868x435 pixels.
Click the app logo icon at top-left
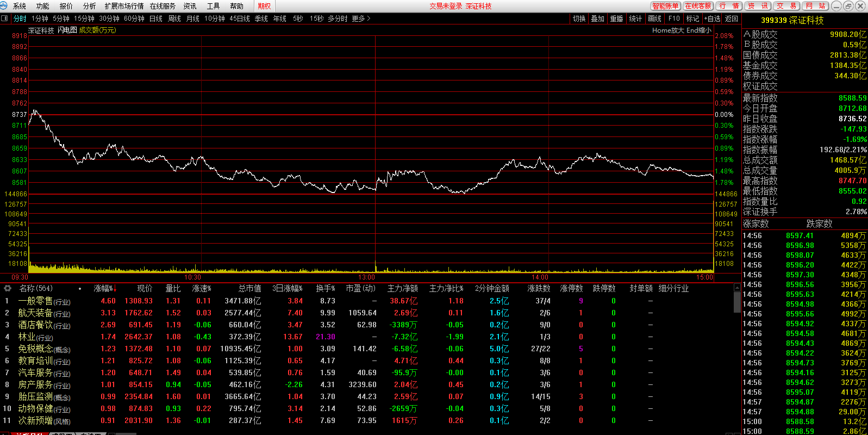tap(4, 6)
